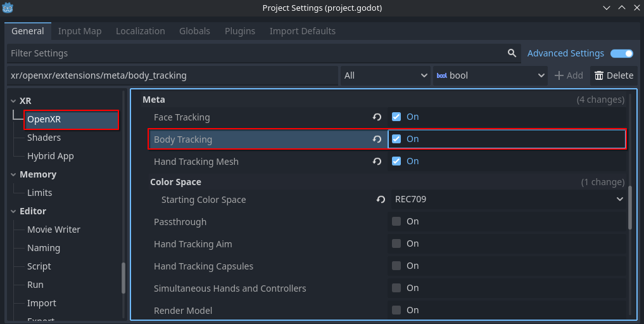644x324 pixels.
Task: Click the Simultaneous Hands and Controllers label
Action: (230, 288)
